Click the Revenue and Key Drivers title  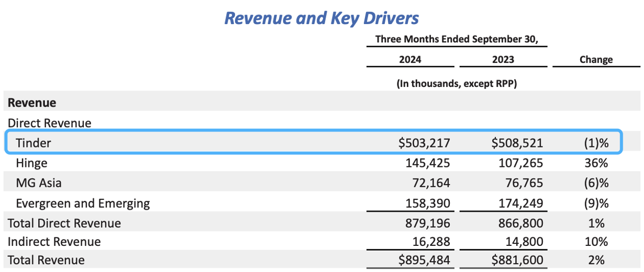pos(321,18)
